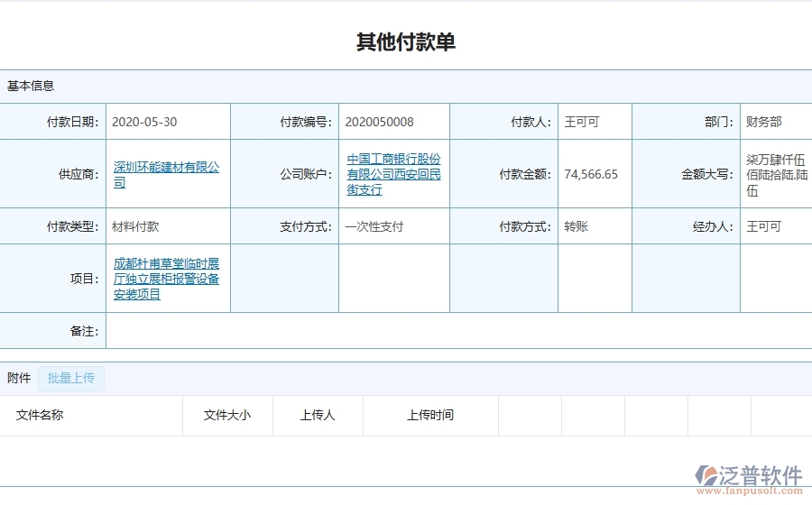Click the 付款日期 value 2020-05-30
The image size is (812, 505).
[x=144, y=122]
